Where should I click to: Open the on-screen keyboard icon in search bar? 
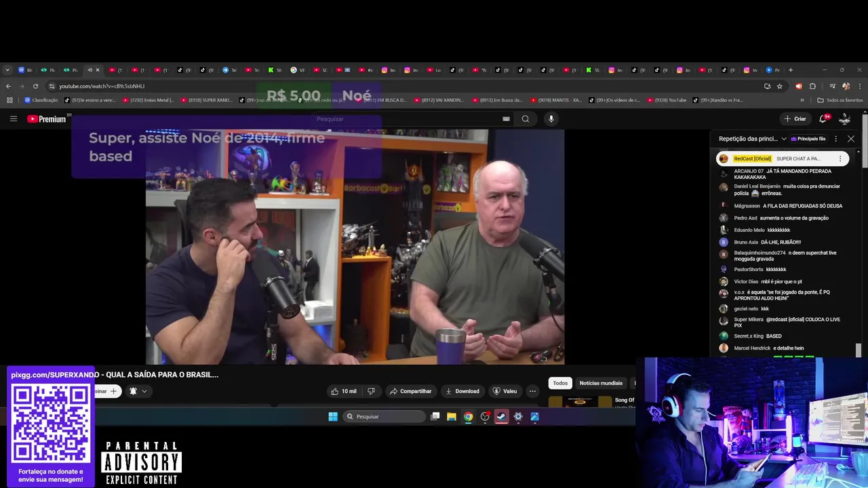(x=506, y=119)
